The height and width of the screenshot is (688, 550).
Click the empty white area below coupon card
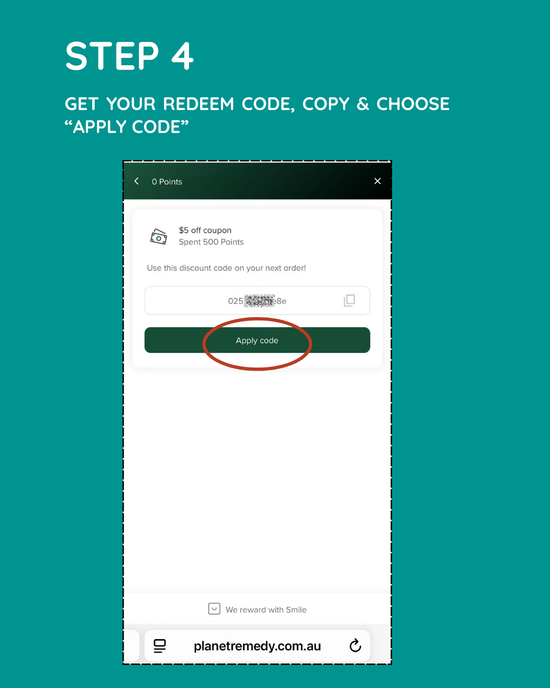coord(257,478)
